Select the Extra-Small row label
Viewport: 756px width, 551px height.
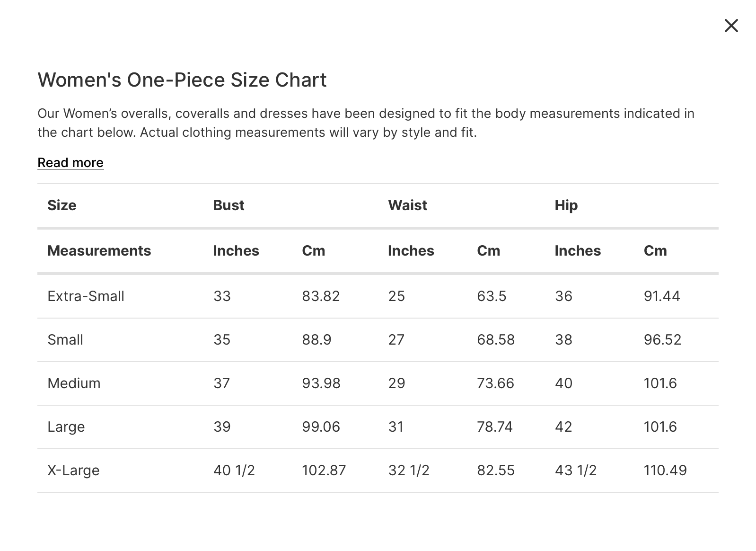86,296
